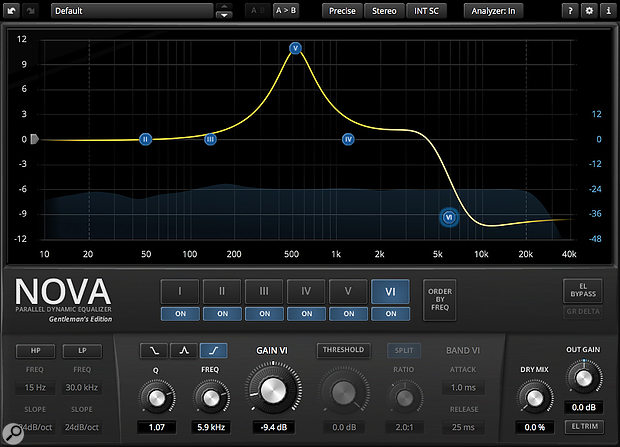This screenshot has width=620, height=447.
Task: Click the threshold knob
Action: click(344, 392)
